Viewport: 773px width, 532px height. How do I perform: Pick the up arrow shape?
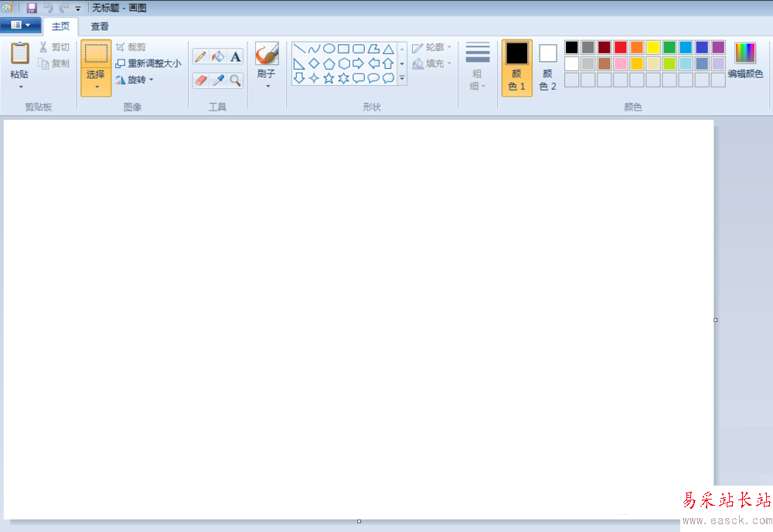pyautogui.click(x=389, y=63)
